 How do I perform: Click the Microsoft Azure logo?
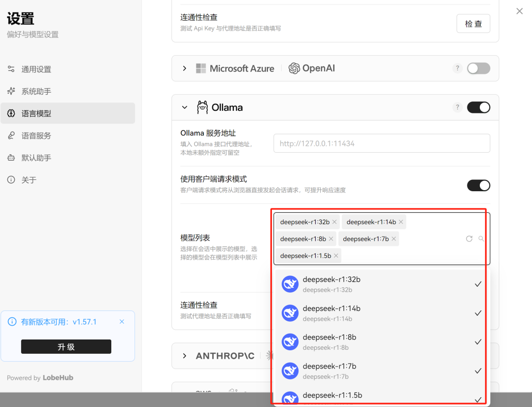coord(235,68)
